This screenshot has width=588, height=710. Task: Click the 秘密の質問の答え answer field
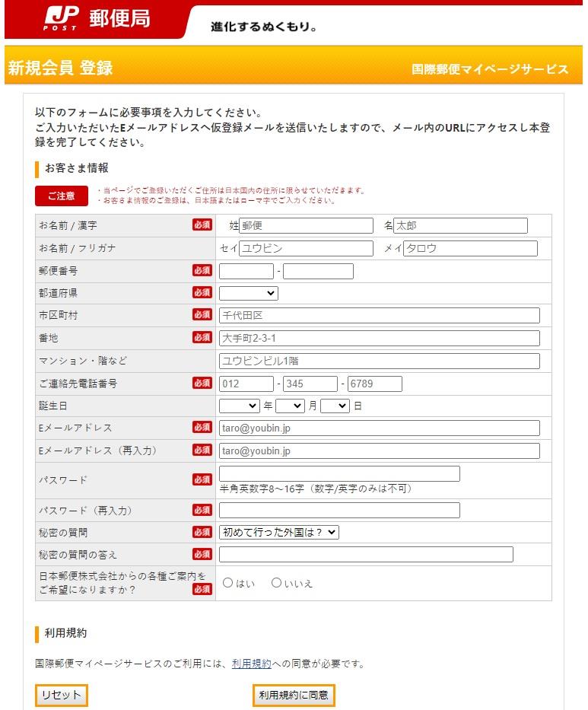366,554
